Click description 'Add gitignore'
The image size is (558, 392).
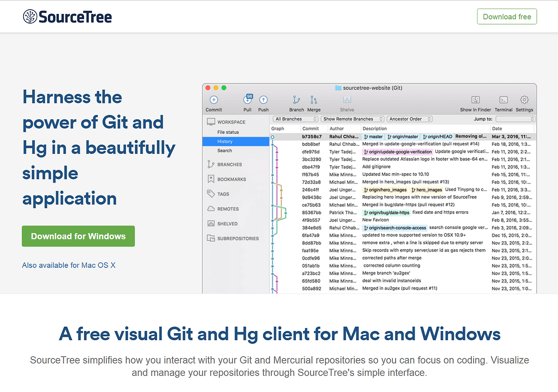(x=376, y=167)
